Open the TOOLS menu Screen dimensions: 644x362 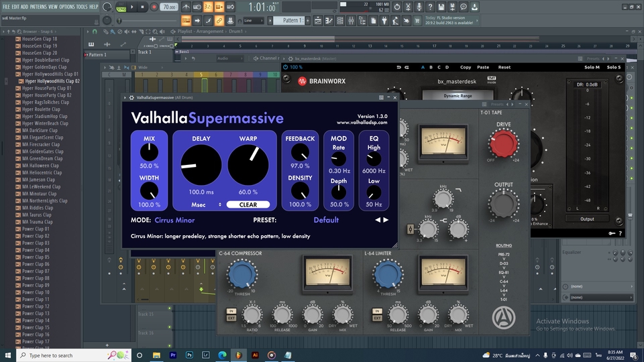click(x=82, y=7)
